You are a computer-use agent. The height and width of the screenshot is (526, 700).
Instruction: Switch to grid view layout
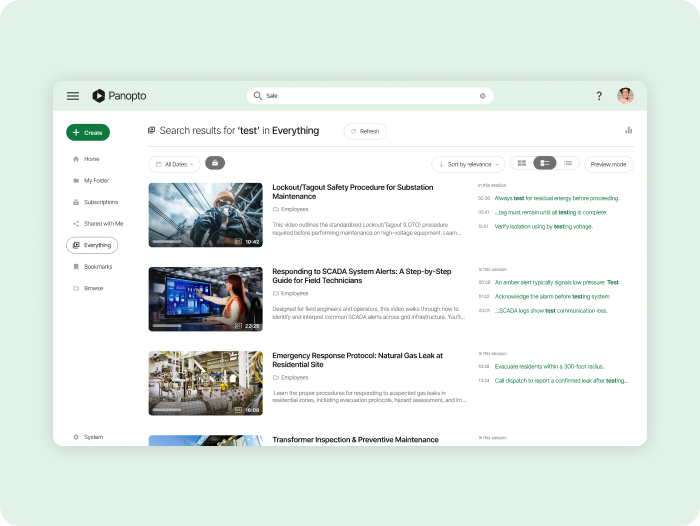point(521,163)
